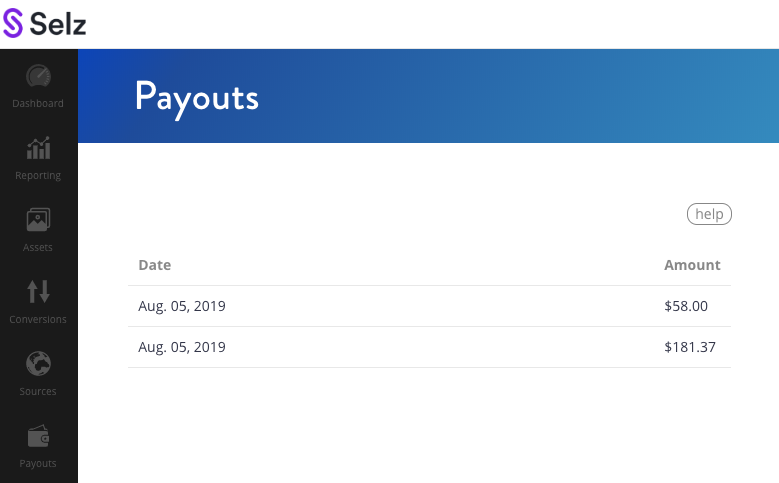Click the Selz wordmark text
Viewport: 779px width, 483px height.
tap(58, 24)
